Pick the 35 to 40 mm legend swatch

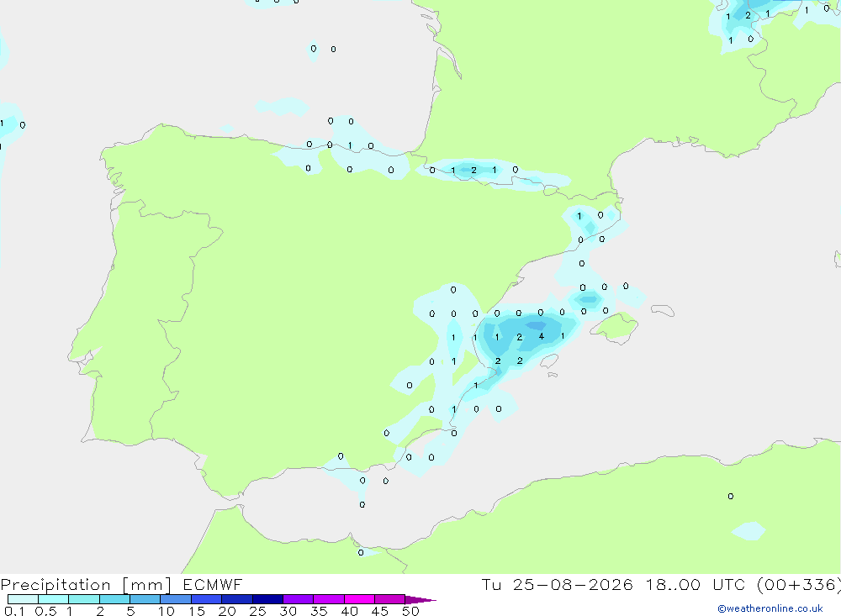(x=328, y=599)
